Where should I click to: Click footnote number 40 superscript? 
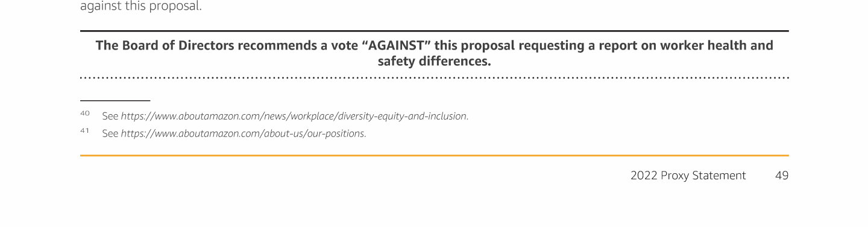pyautogui.click(x=84, y=113)
